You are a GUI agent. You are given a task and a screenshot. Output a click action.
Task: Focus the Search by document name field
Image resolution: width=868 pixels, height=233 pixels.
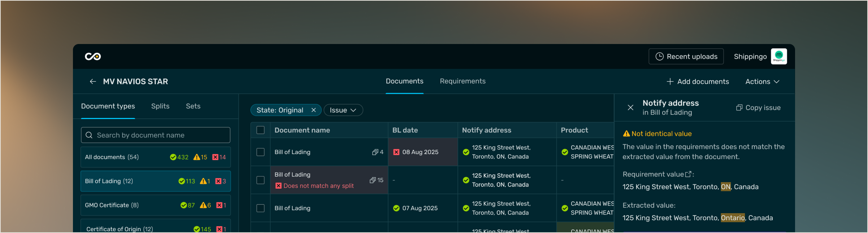156,135
